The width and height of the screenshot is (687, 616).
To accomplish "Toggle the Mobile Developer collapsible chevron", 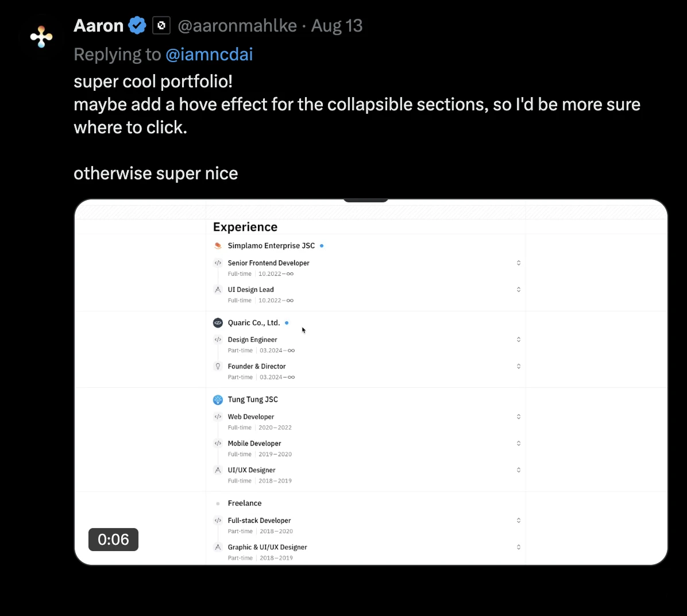I will tap(518, 444).
